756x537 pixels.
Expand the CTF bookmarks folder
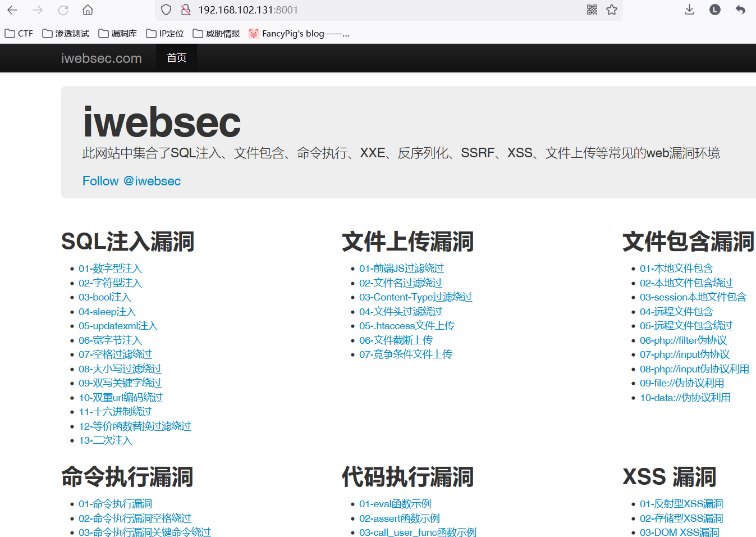point(19,33)
